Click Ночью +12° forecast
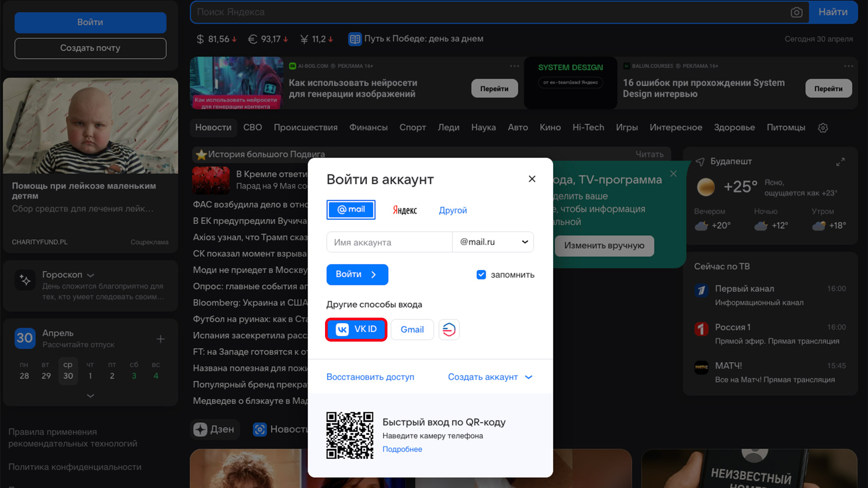 click(x=771, y=219)
